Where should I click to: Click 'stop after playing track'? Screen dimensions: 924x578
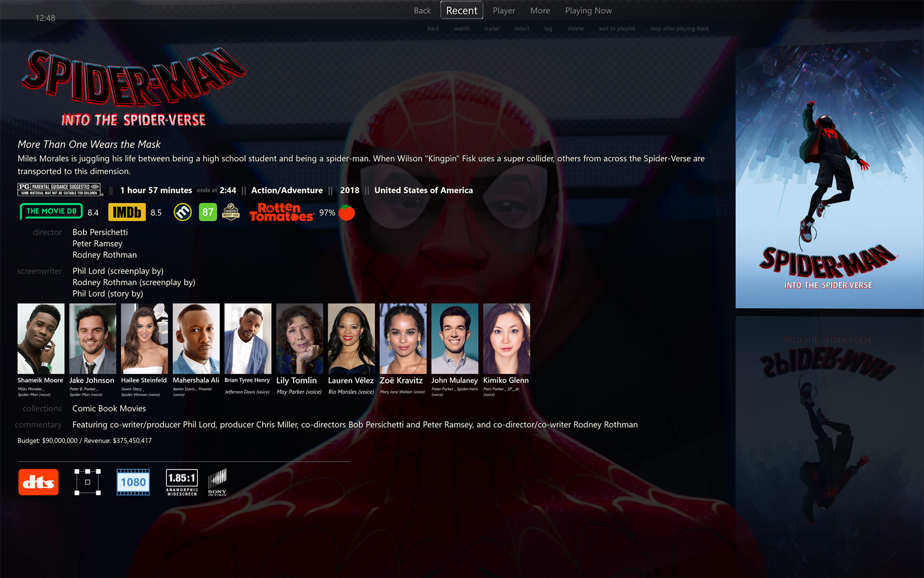[x=679, y=28]
